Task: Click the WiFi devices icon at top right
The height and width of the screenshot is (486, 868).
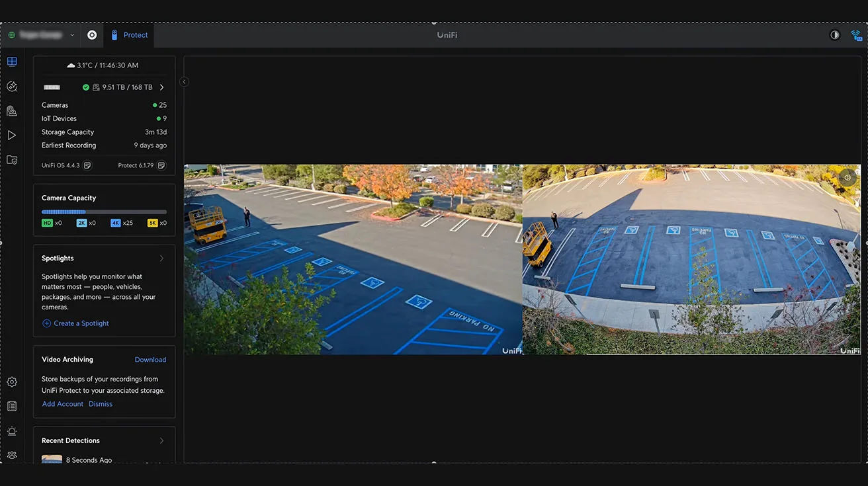Action: tap(856, 35)
